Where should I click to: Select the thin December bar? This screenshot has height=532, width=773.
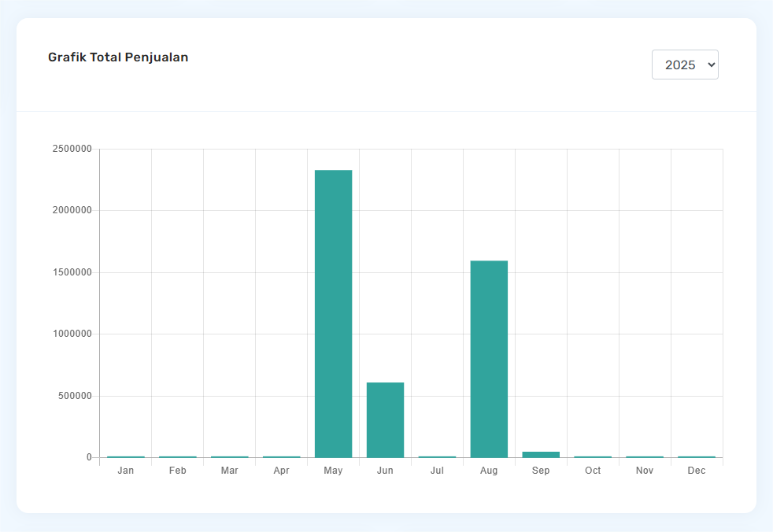(697, 456)
